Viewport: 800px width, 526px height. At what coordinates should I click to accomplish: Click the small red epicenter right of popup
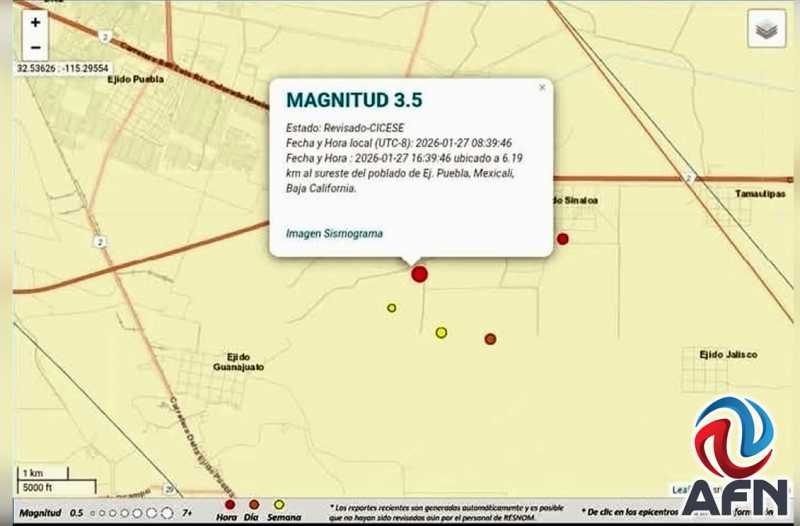(562, 239)
